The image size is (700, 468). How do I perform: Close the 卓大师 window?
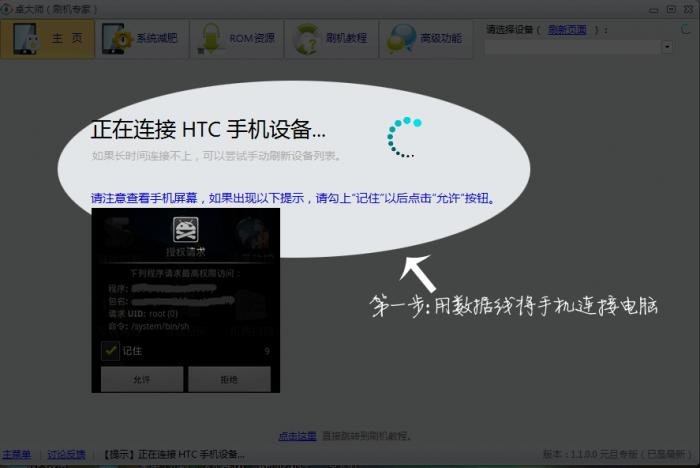pyautogui.click(x=688, y=9)
